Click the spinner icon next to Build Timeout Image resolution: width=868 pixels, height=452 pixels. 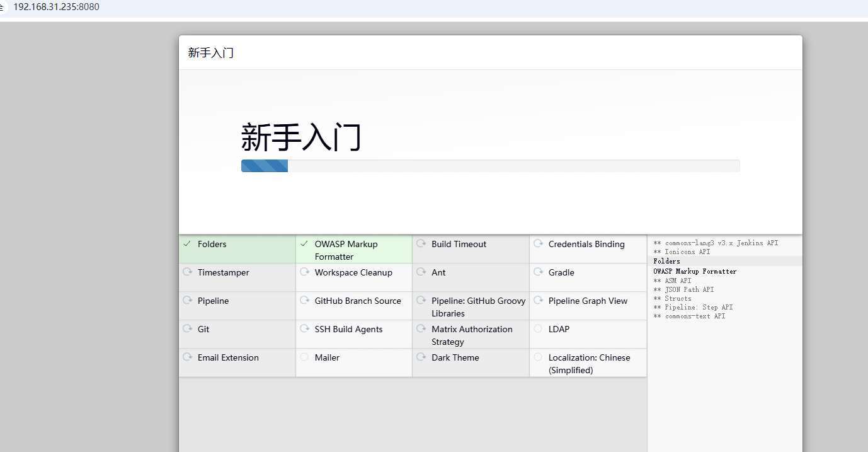coord(421,243)
